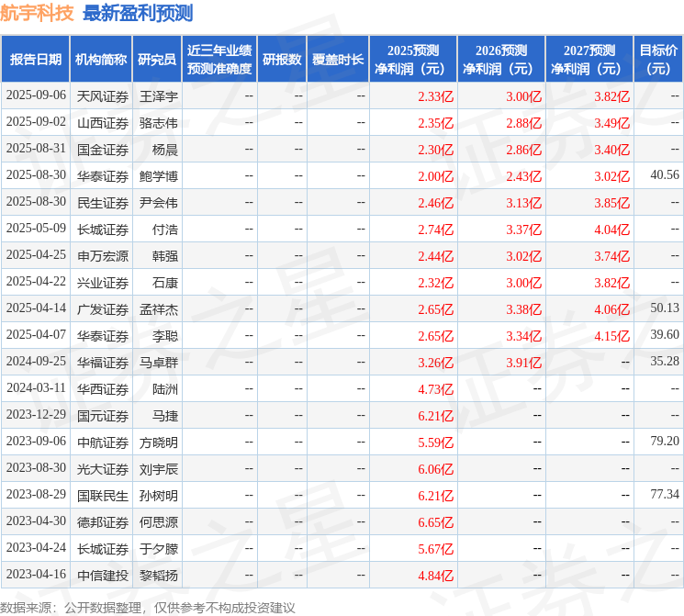Click the 国联民生 institution cell
Viewport: 684px width, 616px height.
coord(103,496)
